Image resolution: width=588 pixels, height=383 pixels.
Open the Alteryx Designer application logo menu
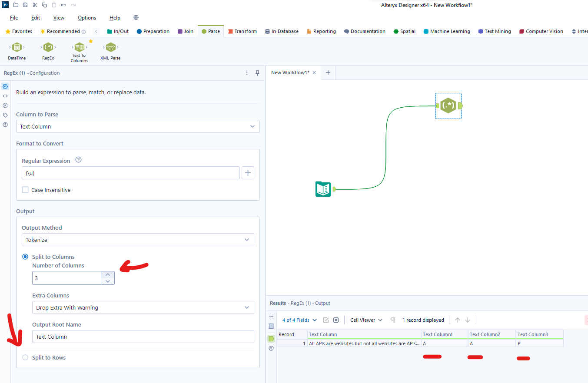5,5
